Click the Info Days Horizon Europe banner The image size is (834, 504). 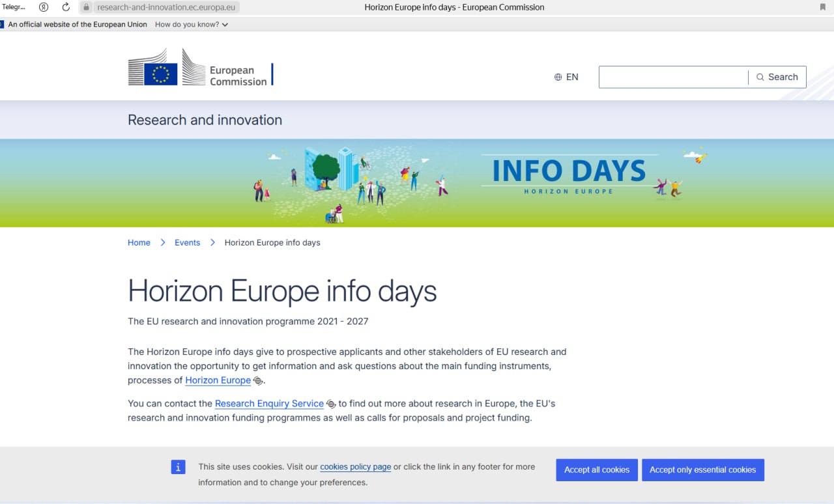tap(417, 183)
